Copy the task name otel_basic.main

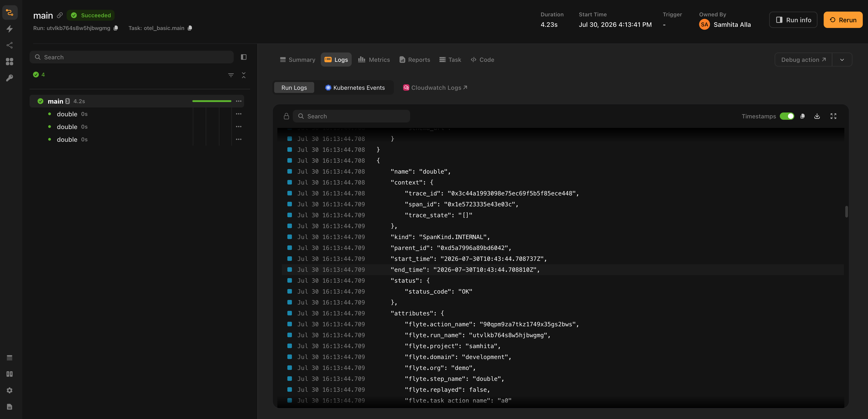point(190,28)
